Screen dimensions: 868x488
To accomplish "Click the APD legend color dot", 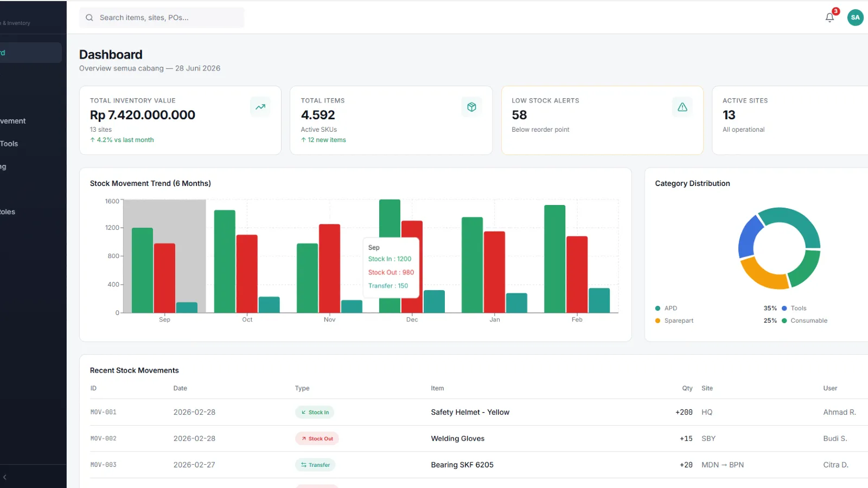I will [658, 308].
